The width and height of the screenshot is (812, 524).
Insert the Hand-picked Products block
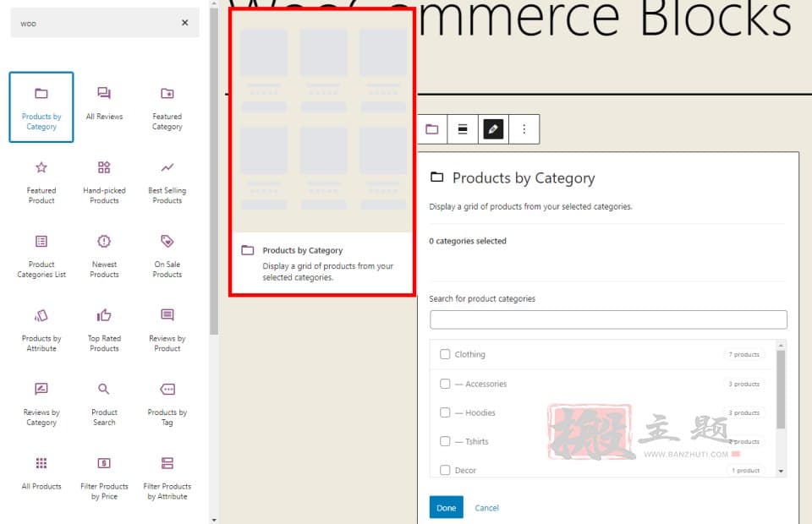point(104,182)
